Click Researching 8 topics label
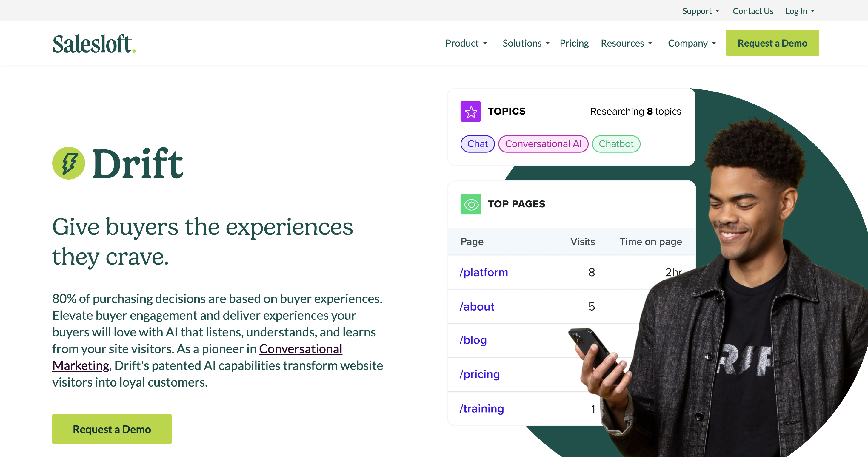Viewport: 868px width, 457px height. click(635, 111)
